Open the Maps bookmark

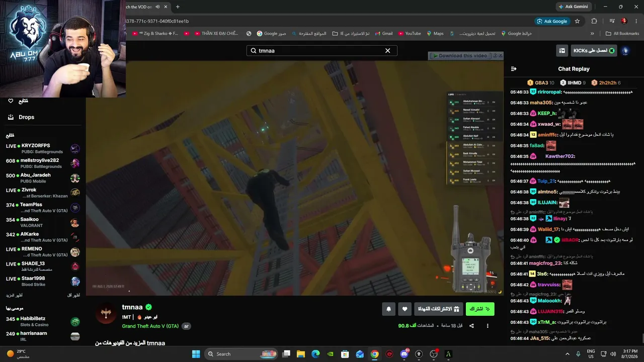pyautogui.click(x=435, y=34)
